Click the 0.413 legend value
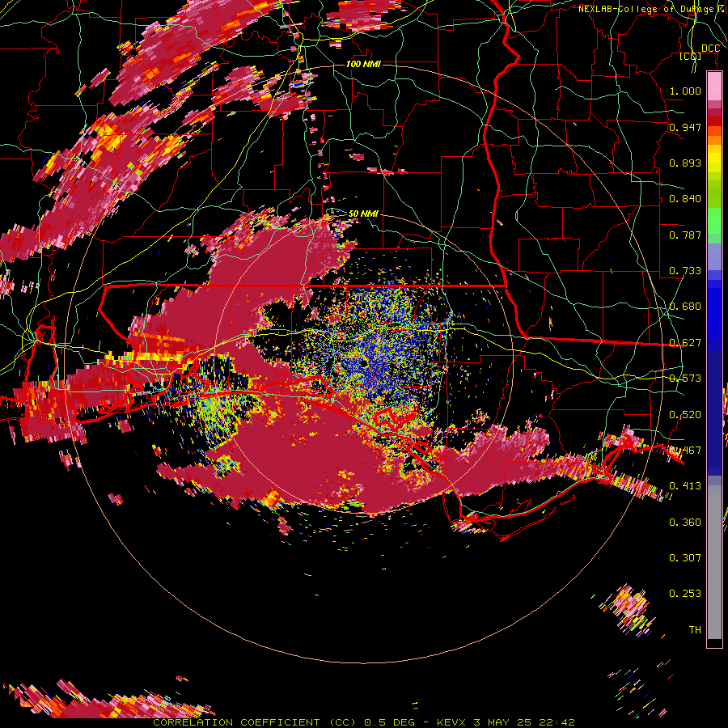Image resolution: width=728 pixels, height=728 pixels. [685, 486]
